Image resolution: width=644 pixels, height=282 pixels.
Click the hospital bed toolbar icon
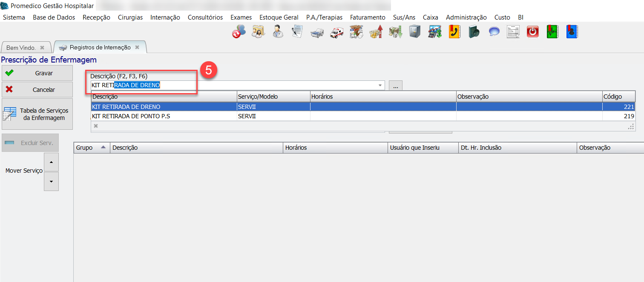pyautogui.click(x=317, y=32)
